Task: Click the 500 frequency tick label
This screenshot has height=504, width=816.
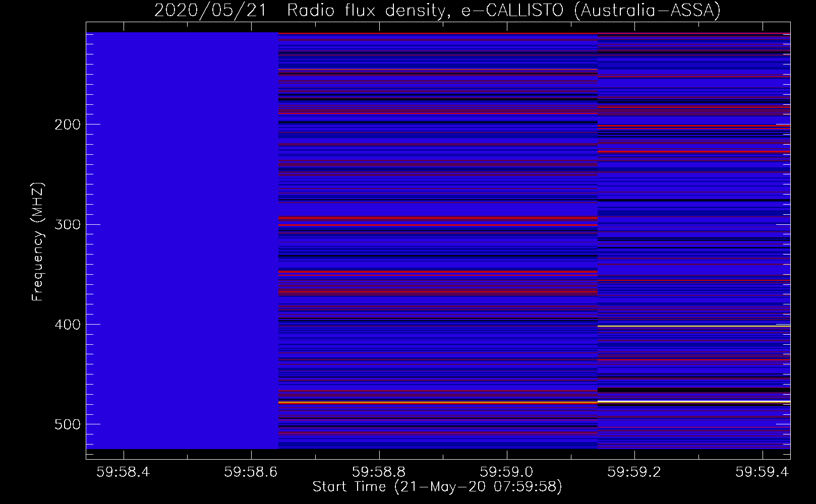Action: (67, 424)
